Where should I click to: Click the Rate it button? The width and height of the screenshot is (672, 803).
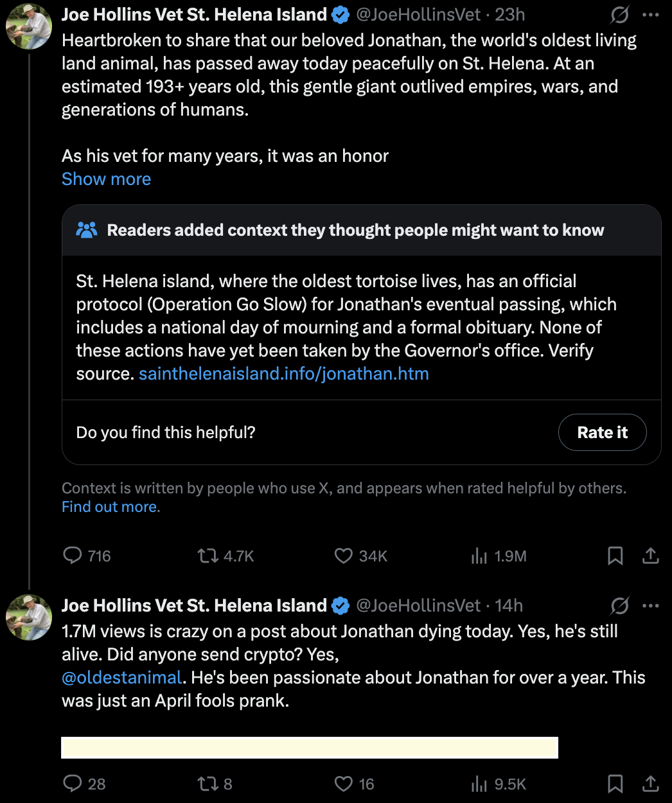pos(602,432)
